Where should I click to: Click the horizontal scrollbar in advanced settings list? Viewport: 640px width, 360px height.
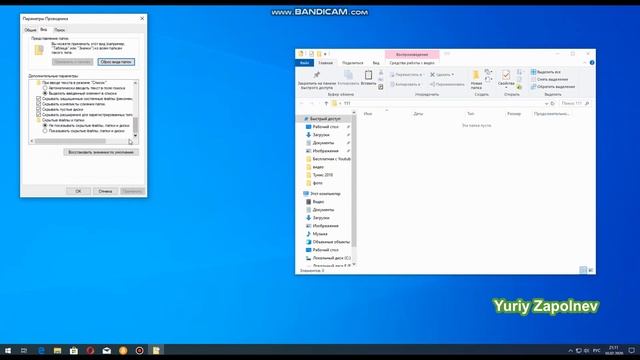click(70, 141)
